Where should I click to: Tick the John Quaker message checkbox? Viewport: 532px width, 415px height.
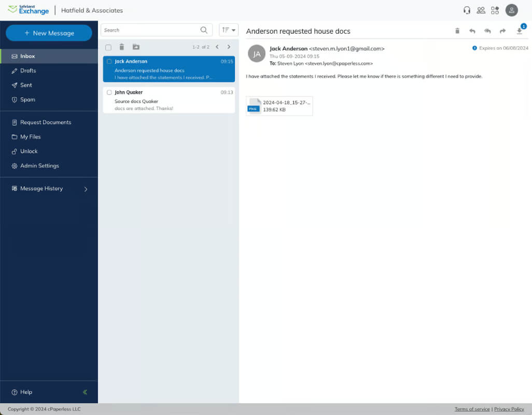[x=109, y=92]
